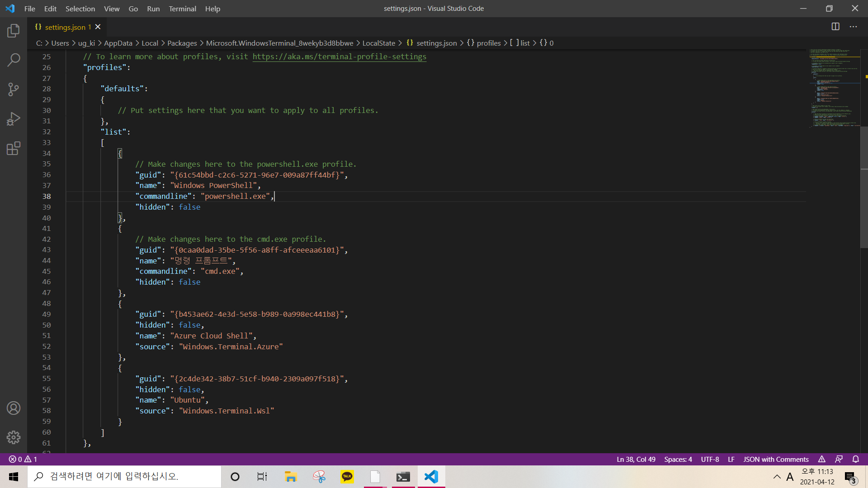Open the Search view in activity bar
This screenshot has width=868, height=488.
tap(14, 60)
